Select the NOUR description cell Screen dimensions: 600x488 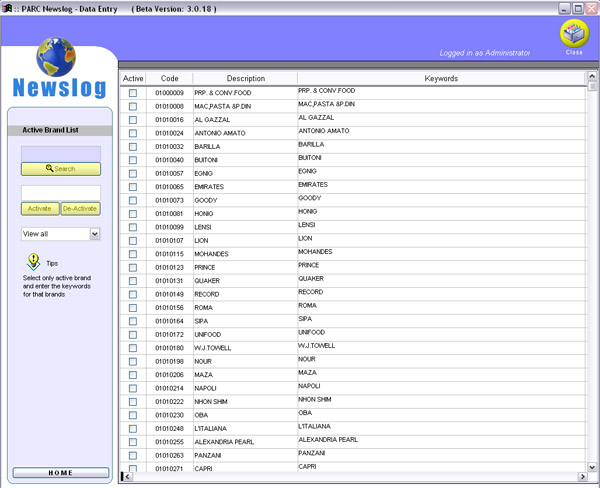click(245, 361)
